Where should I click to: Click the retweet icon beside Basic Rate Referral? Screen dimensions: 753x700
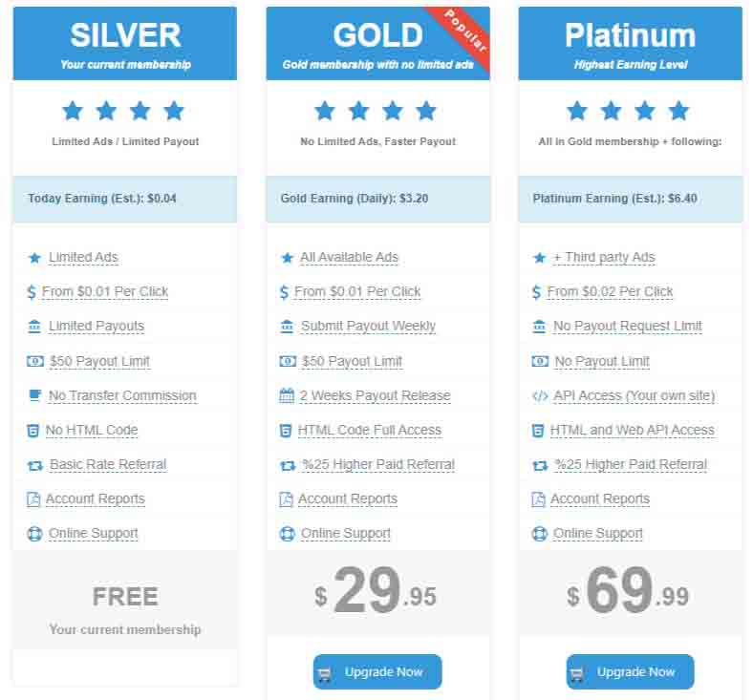click(35, 465)
